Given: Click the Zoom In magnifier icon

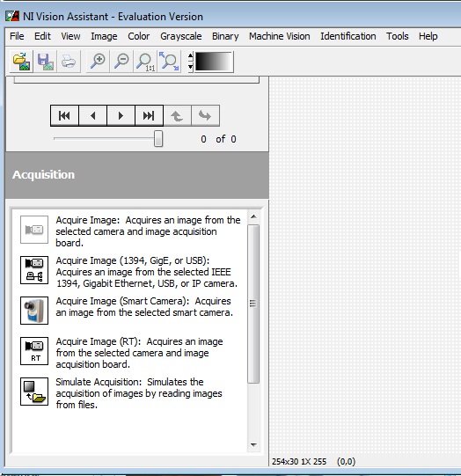Looking at the screenshot, I should coord(98,62).
